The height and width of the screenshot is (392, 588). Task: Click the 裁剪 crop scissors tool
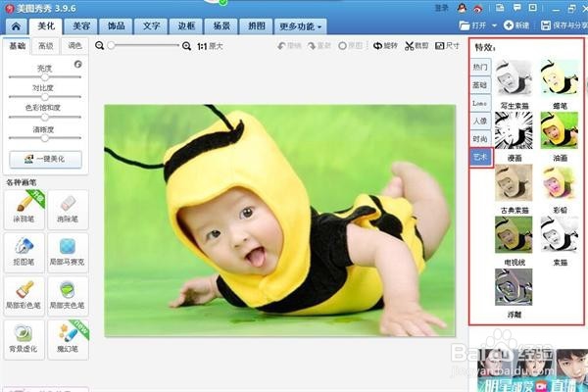416,46
